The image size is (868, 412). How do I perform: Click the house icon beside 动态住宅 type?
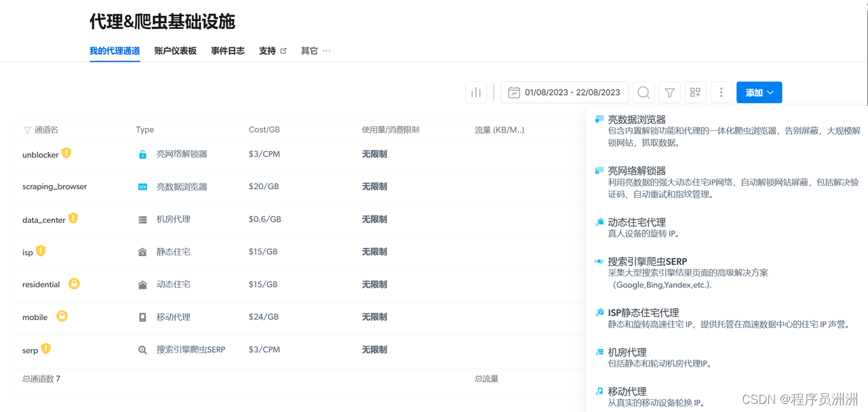[x=142, y=285]
